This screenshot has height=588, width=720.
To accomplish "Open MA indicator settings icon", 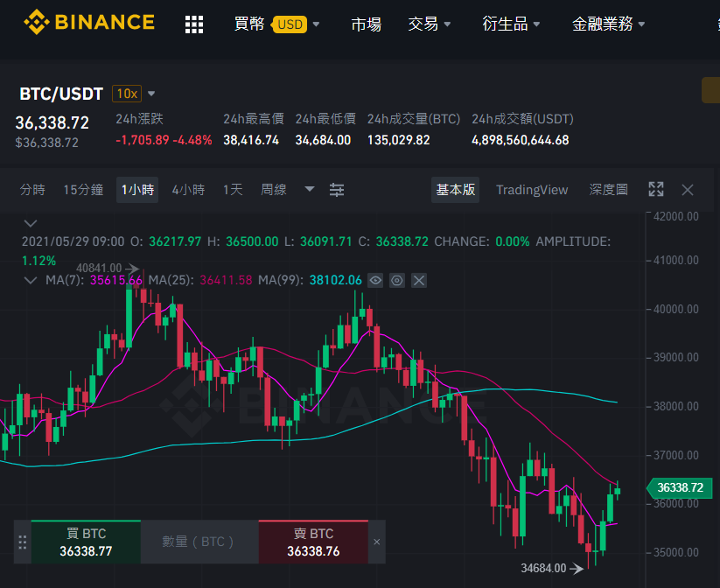I will click(397, 280).
